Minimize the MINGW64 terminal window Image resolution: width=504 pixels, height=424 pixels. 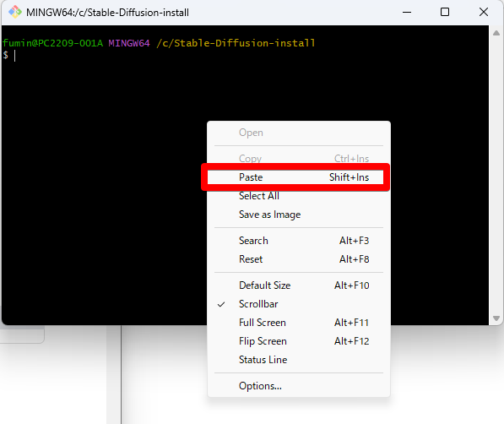click(x=407, y=12)
